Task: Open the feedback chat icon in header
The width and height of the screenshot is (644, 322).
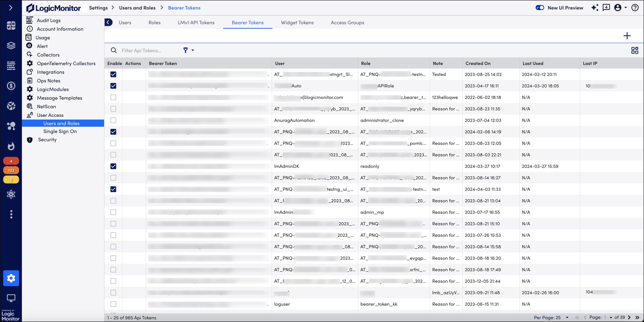Action: pos(606,8)
